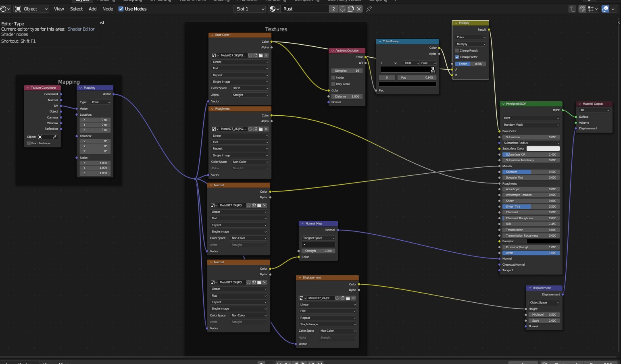Click the Rust material name field
This screenshot has width=621, height=364.
pyautogui.click(x=305, y=9)
